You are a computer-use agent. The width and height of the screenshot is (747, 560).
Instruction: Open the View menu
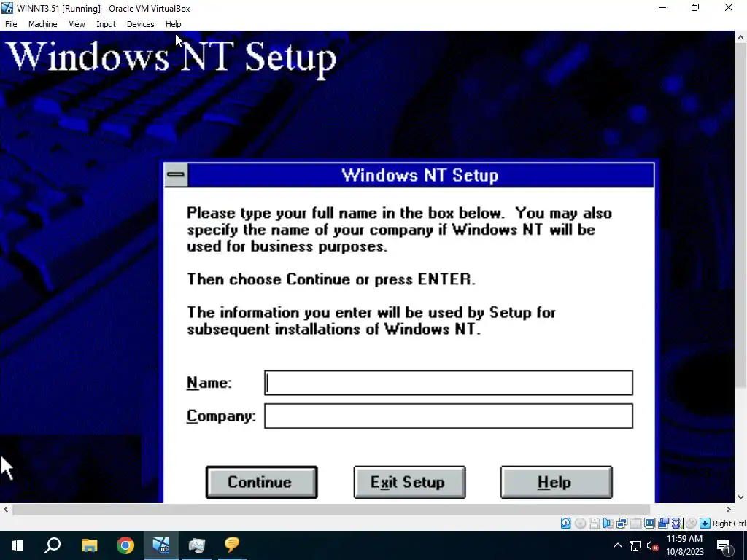(x=77, y=24)
